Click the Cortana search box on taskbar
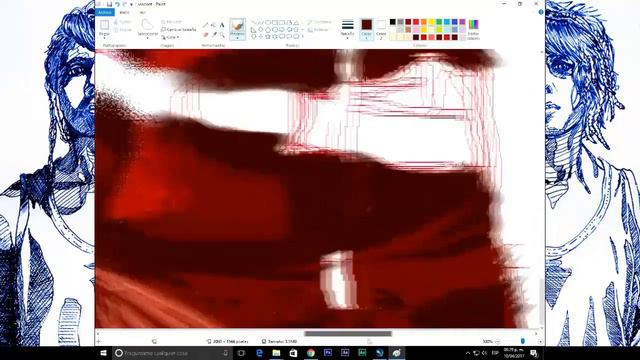The width and height of the screenshot is (640, 360). click(x=172, y=353)
